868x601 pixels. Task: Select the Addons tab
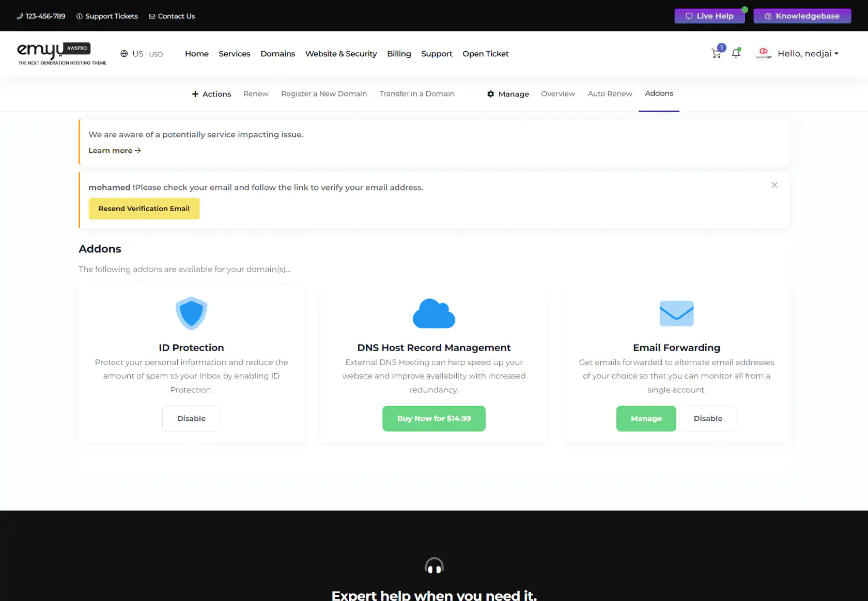(x=659, y=93)
